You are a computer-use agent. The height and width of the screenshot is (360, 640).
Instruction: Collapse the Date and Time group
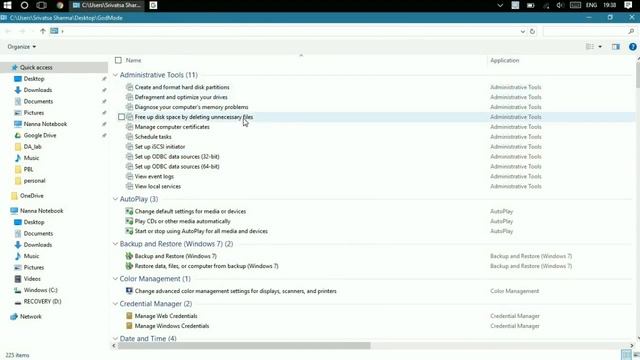point(116,339)
